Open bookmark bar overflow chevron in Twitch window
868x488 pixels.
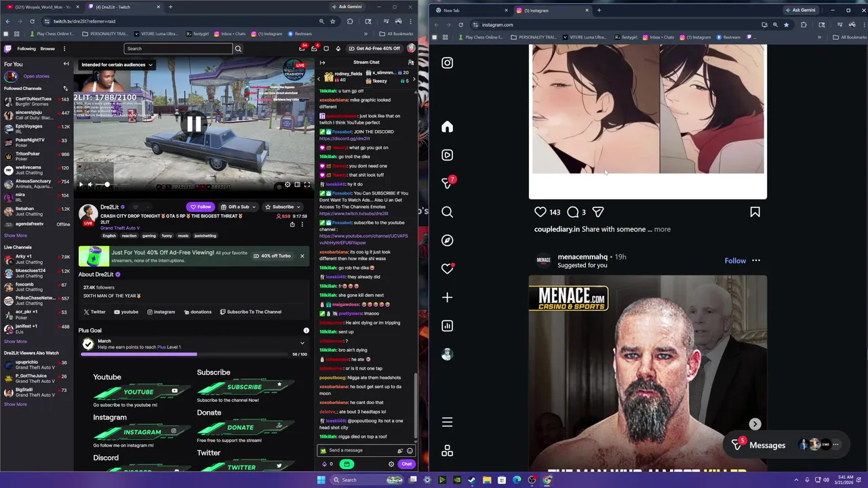pyautogui.click(x=366, y=34)
